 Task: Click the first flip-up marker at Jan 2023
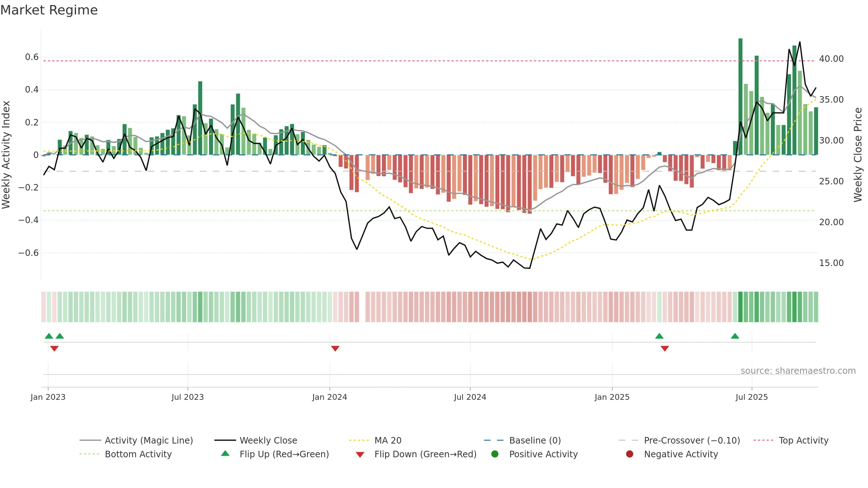pos(49,336)
